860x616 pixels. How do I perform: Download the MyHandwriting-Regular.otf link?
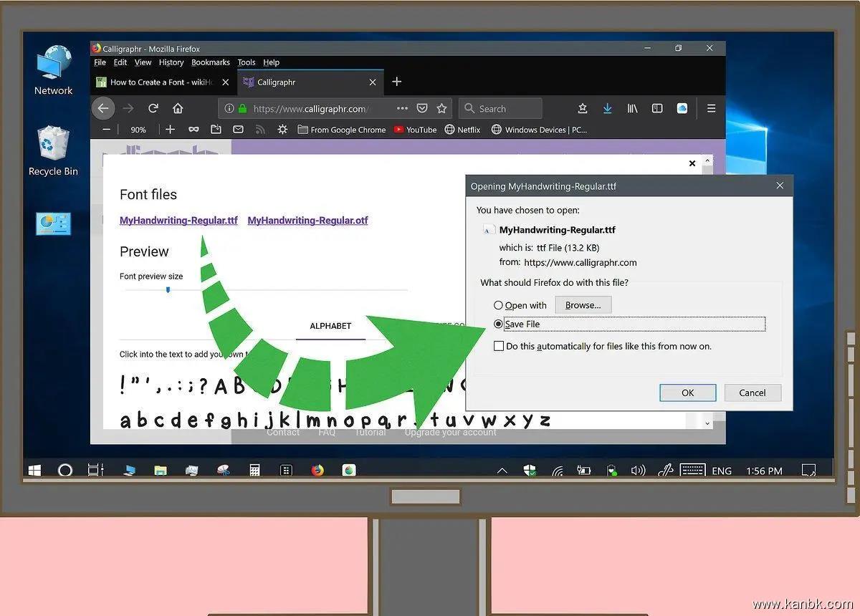307,221
